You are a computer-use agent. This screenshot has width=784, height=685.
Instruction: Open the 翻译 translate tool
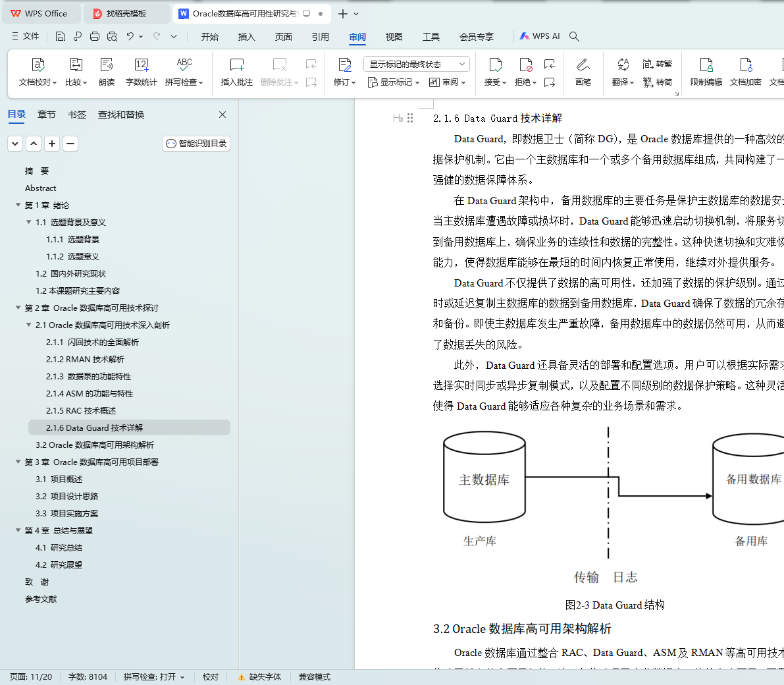pos(623,72)
